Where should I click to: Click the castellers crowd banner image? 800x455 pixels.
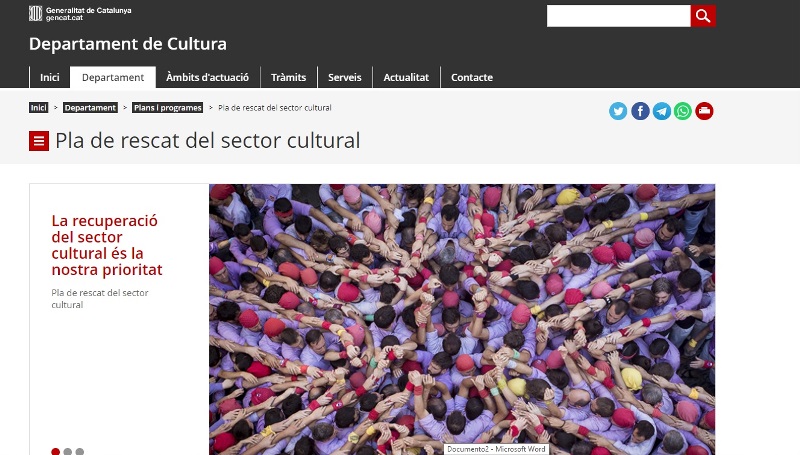click(462, 319)
